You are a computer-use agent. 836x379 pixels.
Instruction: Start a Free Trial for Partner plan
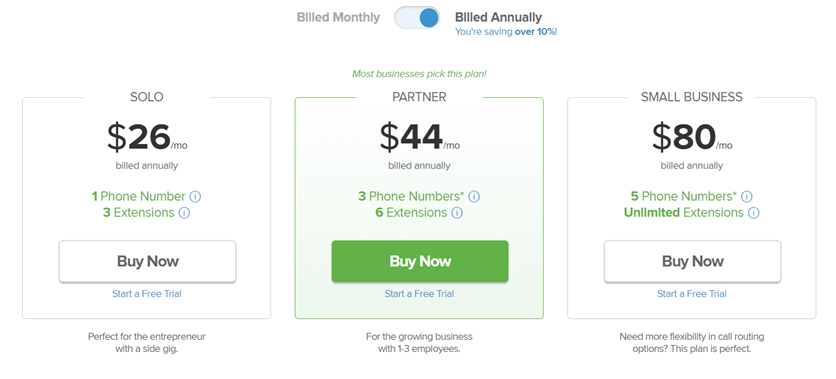(x=419, y=294)
